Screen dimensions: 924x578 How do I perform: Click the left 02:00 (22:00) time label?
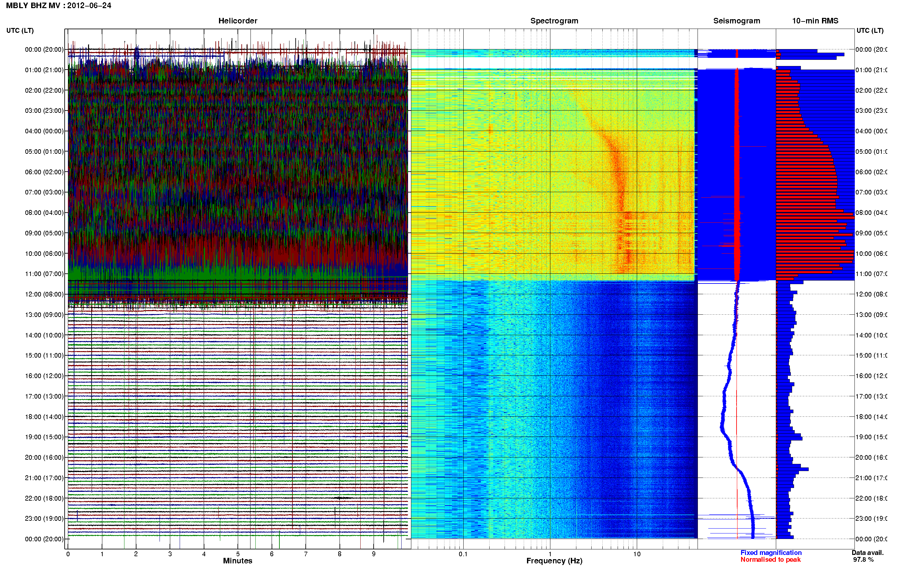(x=44, y=90)
